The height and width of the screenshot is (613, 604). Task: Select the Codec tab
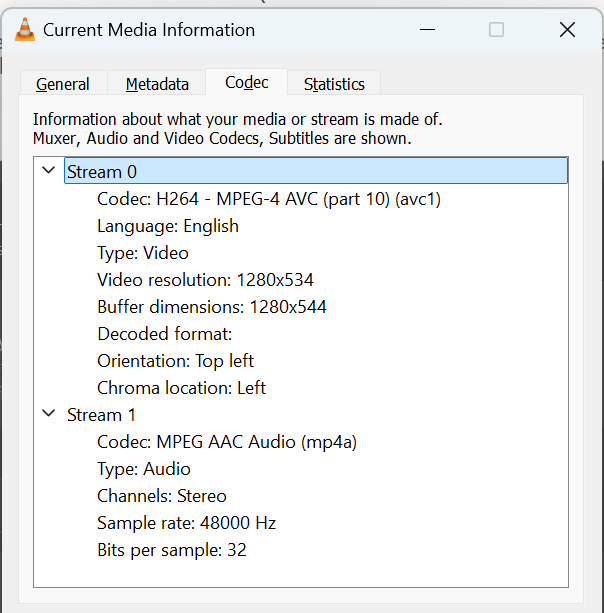[246, 83]
